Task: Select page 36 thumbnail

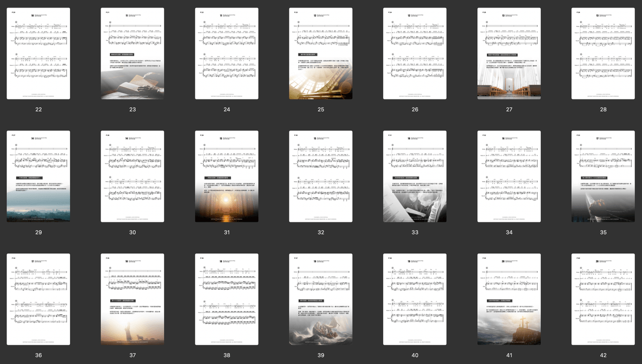Action: tap(39, 299)
